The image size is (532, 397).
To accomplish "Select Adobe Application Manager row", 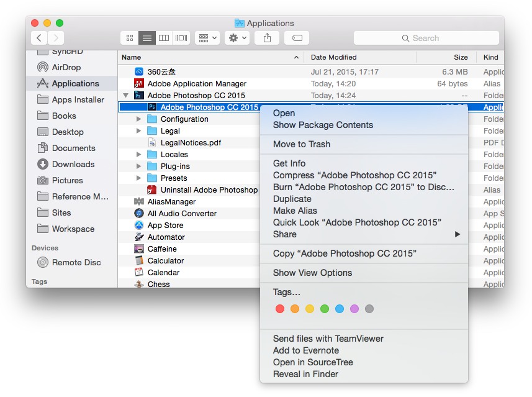I will click(311, 83).
